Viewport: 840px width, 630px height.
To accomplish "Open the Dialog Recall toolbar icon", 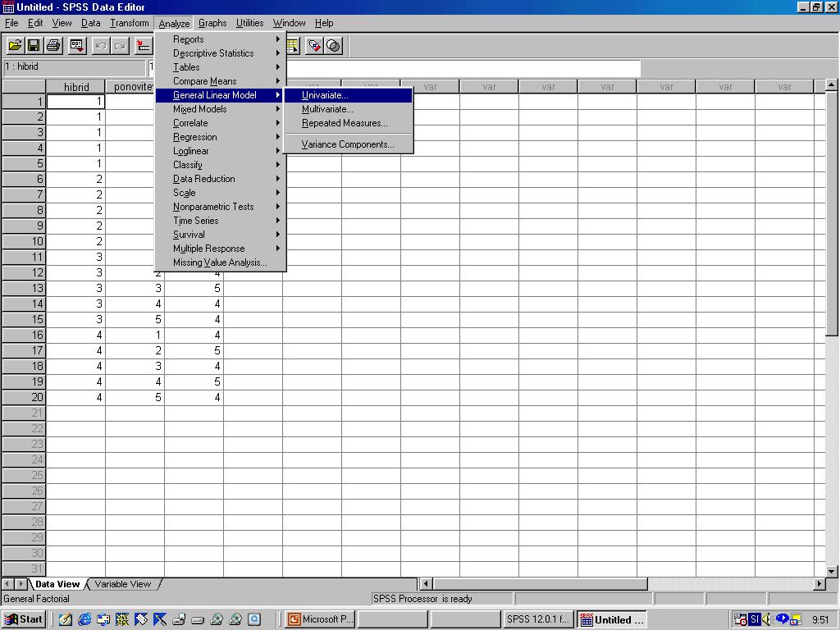I will (x=77, y=46).
